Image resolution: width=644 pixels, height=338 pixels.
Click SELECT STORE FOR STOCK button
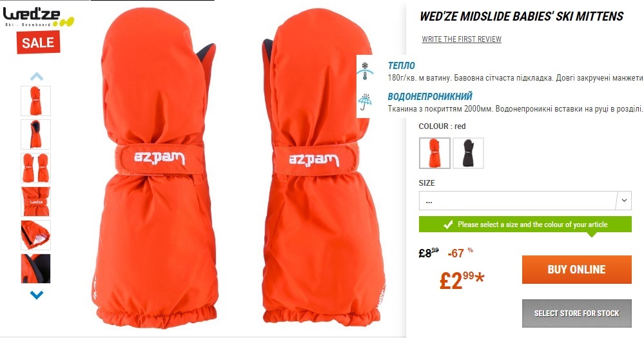tap(577, 313)
